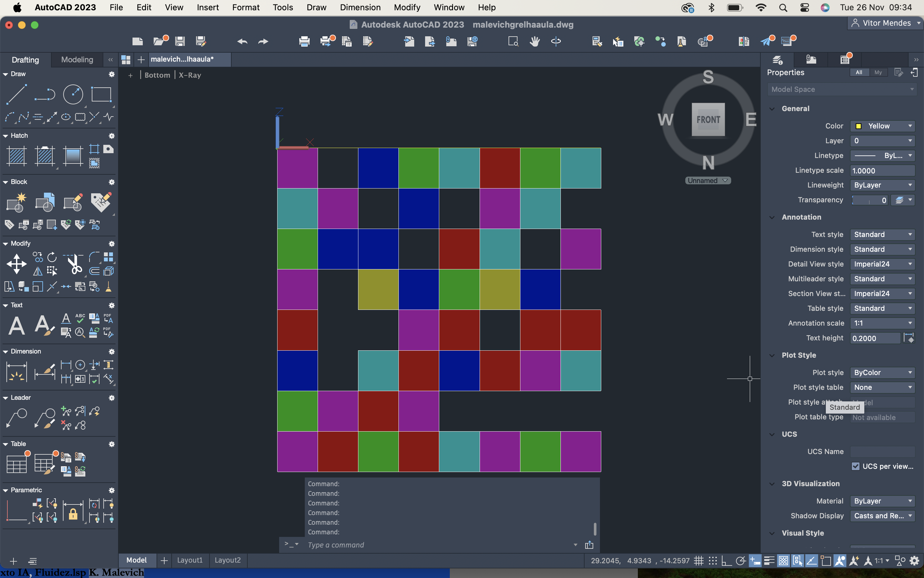924x578 pixels.
Task: Open a drawing with the Open icon
Action: click(x=158, y=41)
